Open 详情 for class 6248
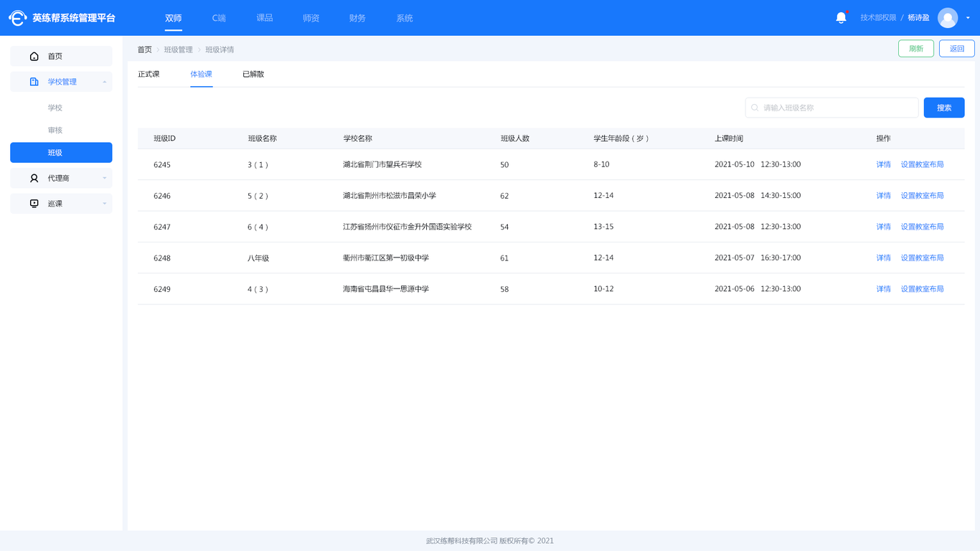980x551 pixels. point(884,258)
